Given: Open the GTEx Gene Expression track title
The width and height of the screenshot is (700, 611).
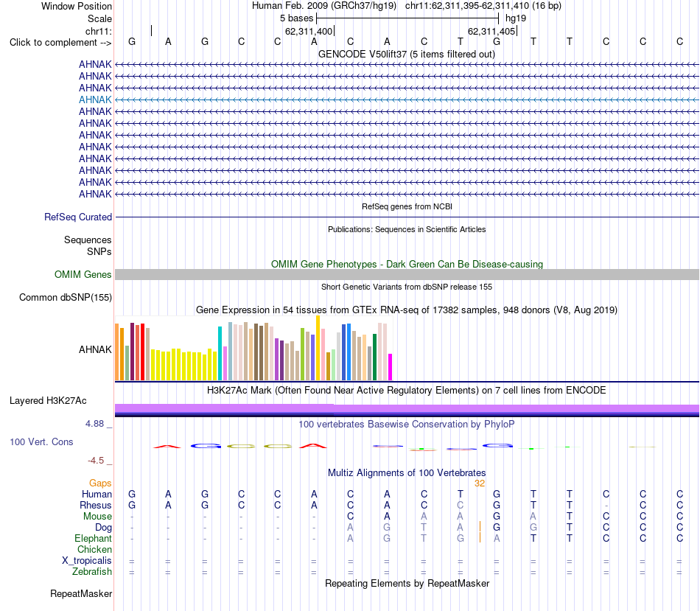Looking at the screenshot, I should 407,310.
